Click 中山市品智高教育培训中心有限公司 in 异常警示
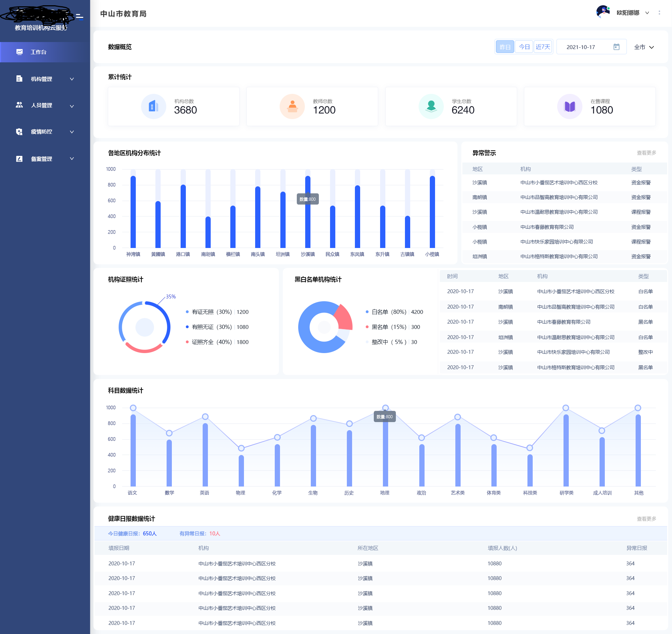This screenshot has height=634, width=672. coord(559,197)
